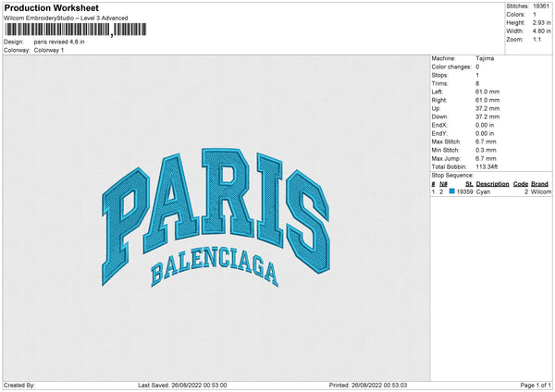Click the Machine value Tajima
555x392 pixels.
point(485,58)
